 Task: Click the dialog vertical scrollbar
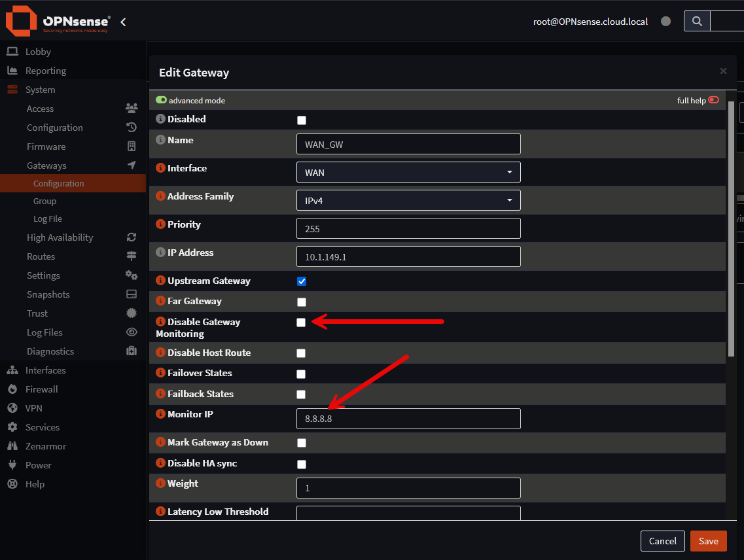731,229
